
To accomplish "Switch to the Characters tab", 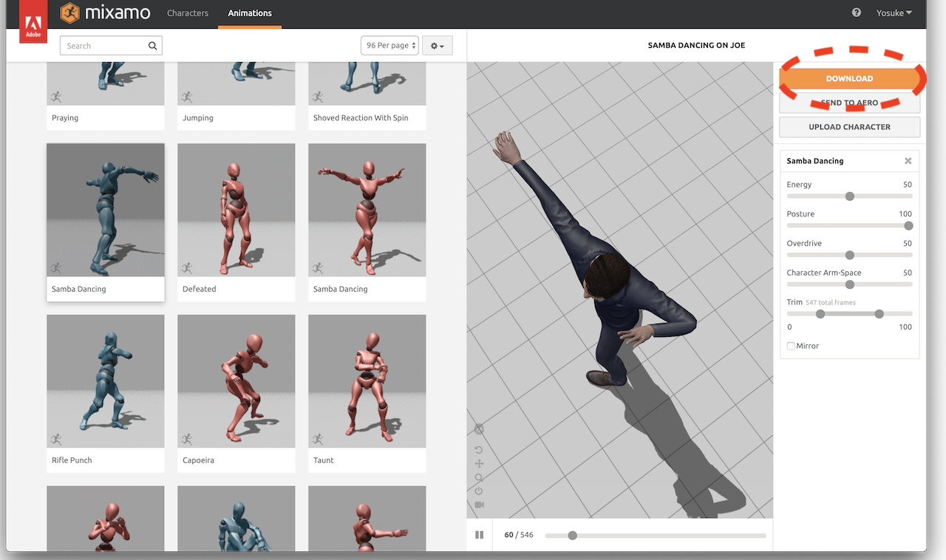I will tap(188, 13).
